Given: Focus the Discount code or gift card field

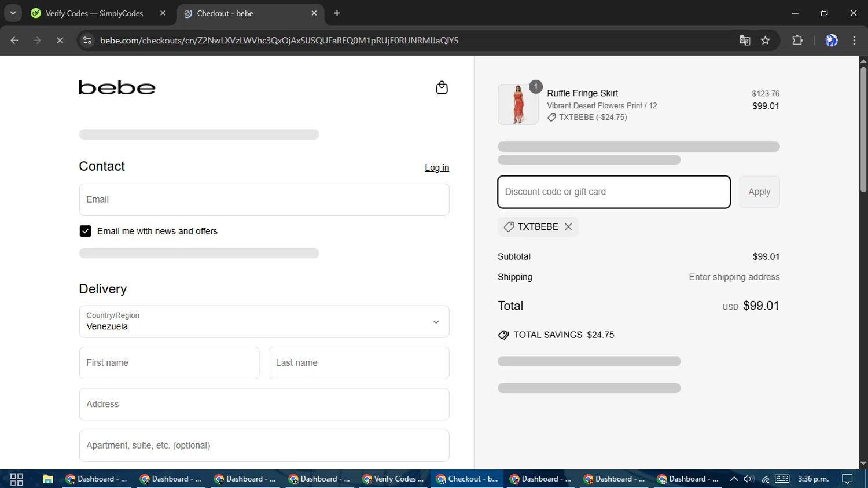Looking at the screenshot, I should 614,192.
